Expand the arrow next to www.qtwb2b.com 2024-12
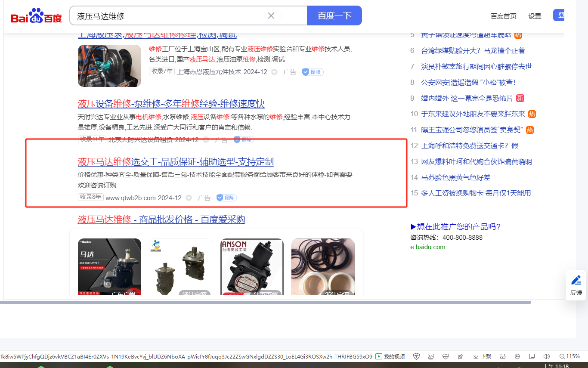The height and width of the screenshot is (368, 588). [189, 198]
